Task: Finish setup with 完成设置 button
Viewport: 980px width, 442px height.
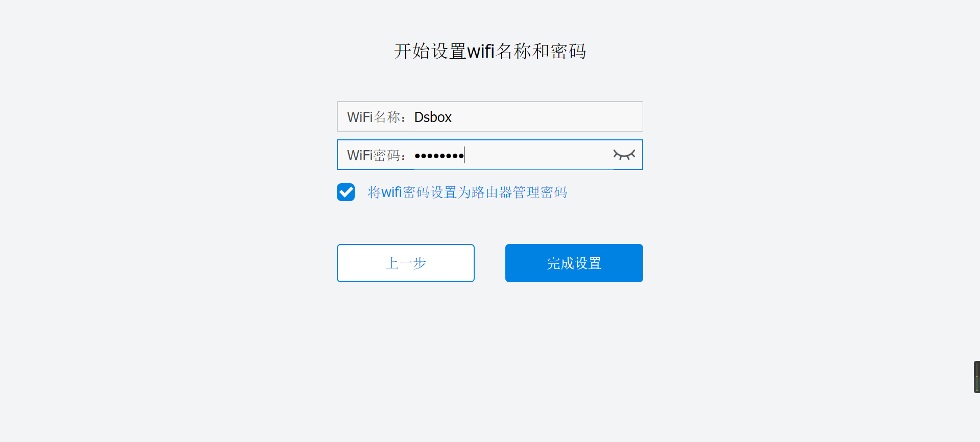Action: click(574, 263)
